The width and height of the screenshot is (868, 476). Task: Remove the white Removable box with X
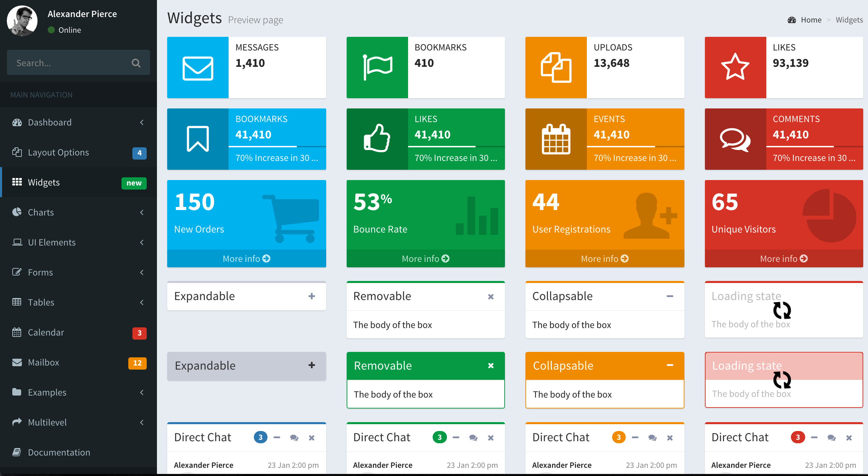(x=491, y=297)
